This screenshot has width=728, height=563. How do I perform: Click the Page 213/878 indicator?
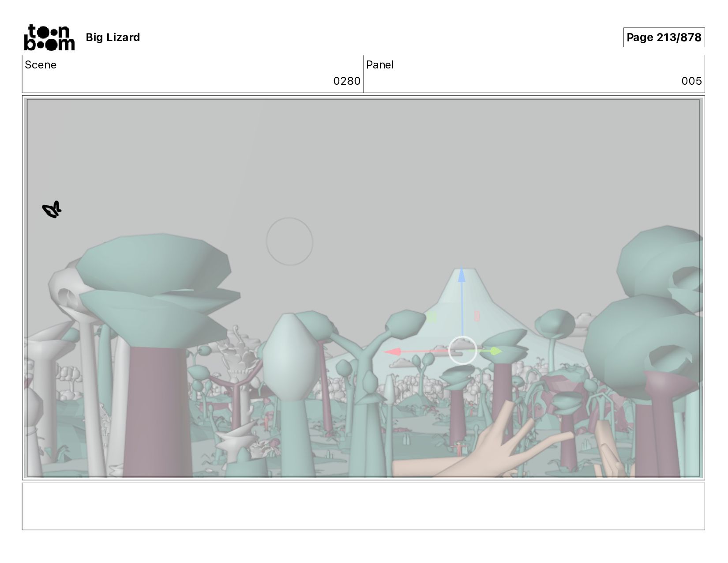[664, 37]
